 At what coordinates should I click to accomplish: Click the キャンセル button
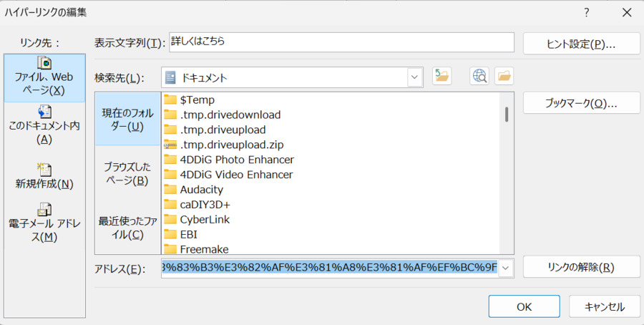click(605, 306)
